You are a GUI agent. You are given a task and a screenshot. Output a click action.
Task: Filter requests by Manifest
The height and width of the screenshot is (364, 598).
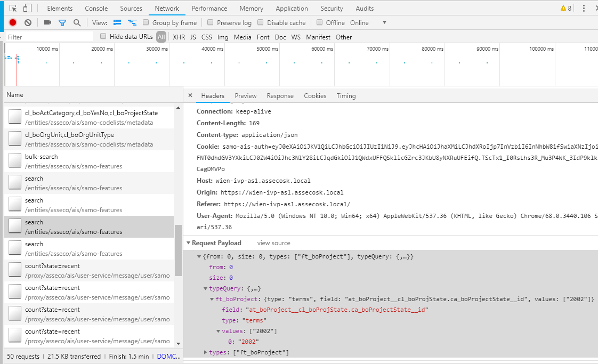(x=318, y=37)
